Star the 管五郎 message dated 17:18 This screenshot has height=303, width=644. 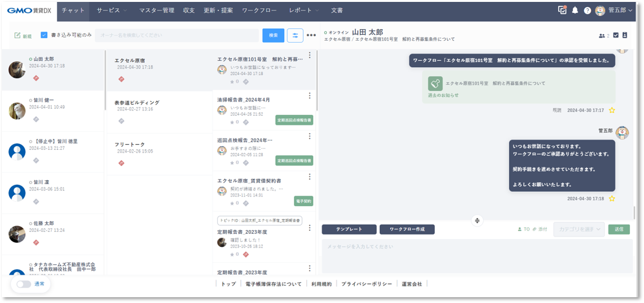click(x=612, y=198)
